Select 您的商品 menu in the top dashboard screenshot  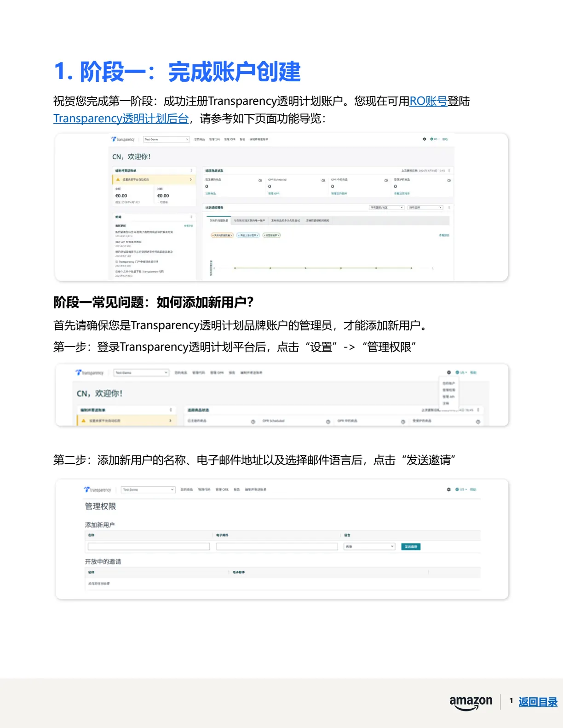(199, 139)
